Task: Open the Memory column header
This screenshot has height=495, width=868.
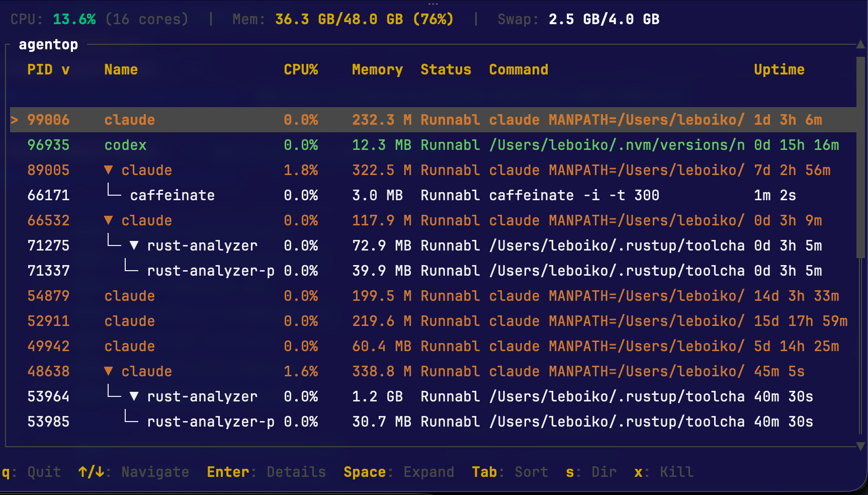Action: [x=377, y=69]
